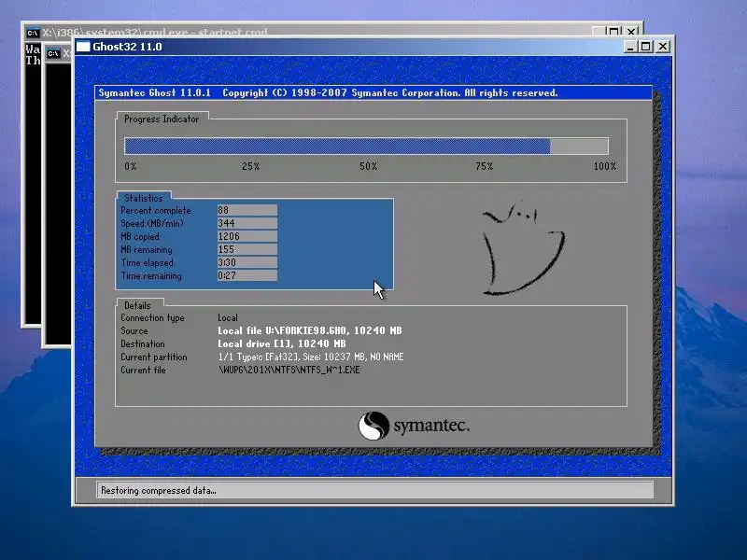
Task: Click the Current file label
Action: click(143, 370)
